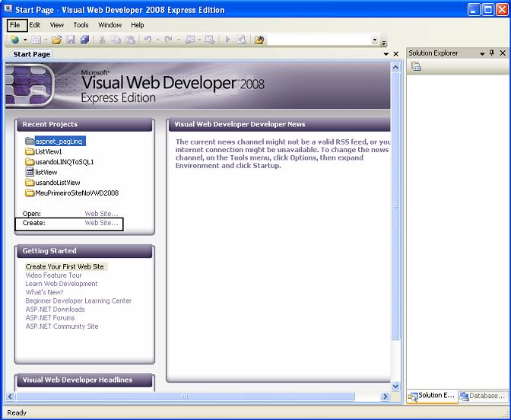Open the New Web Site dropdown arrow
The image size is (511, 420).
click(25, 40)
